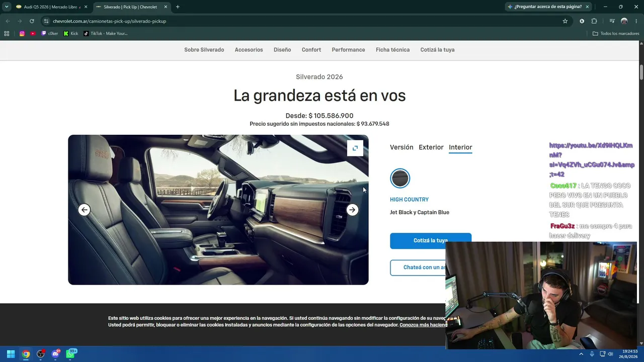Show previous interior image with left arrow
This screenshot has width=644, height=362.
click(x=85, y=210)
